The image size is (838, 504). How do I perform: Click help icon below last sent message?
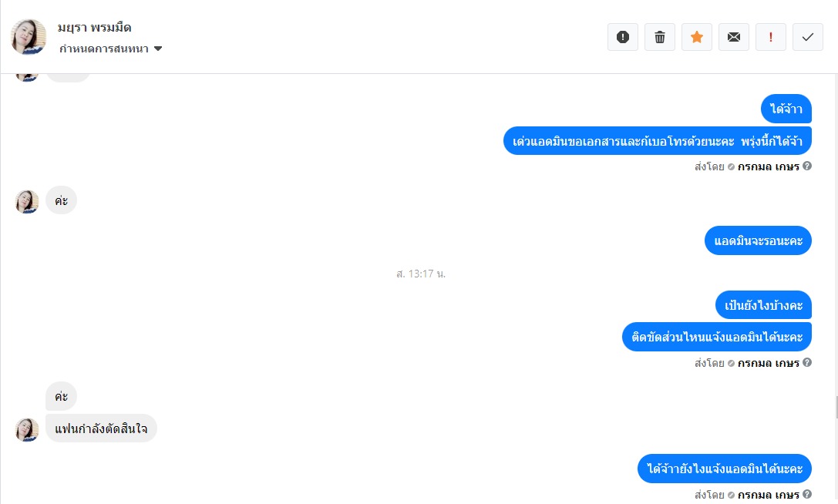[807, 495]
